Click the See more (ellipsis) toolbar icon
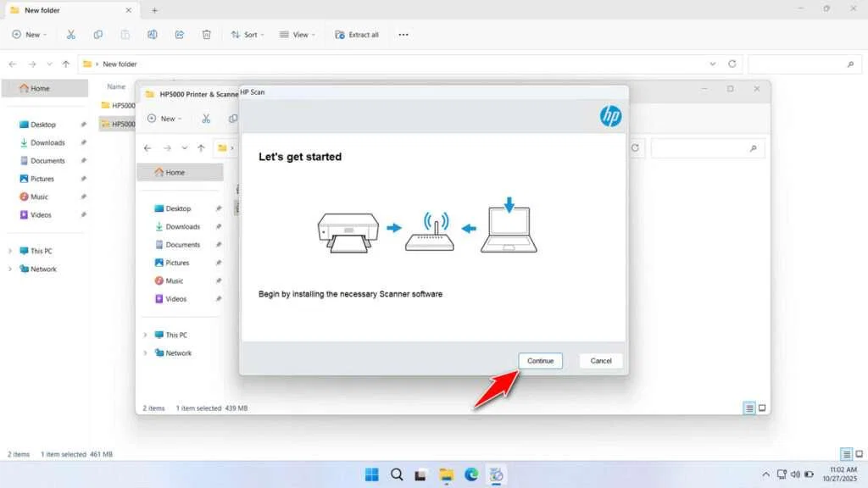868x488 pixels. point(403,35)
